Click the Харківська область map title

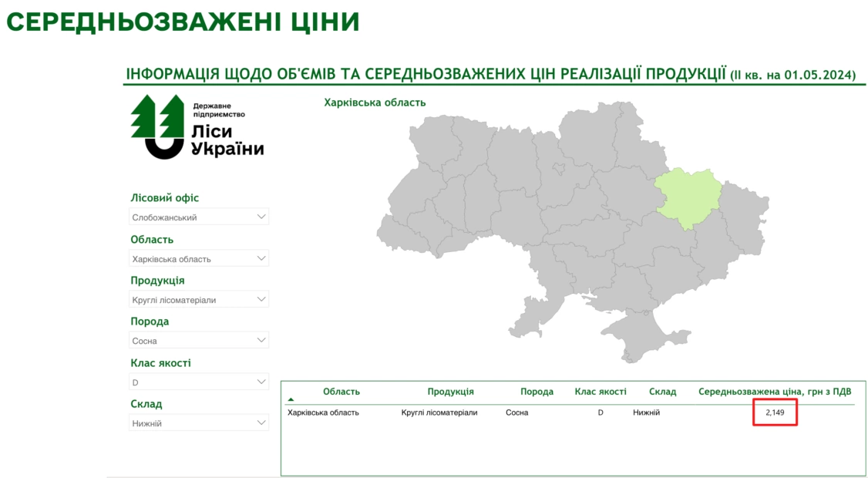pyautogui.click(x=375, y=103)
